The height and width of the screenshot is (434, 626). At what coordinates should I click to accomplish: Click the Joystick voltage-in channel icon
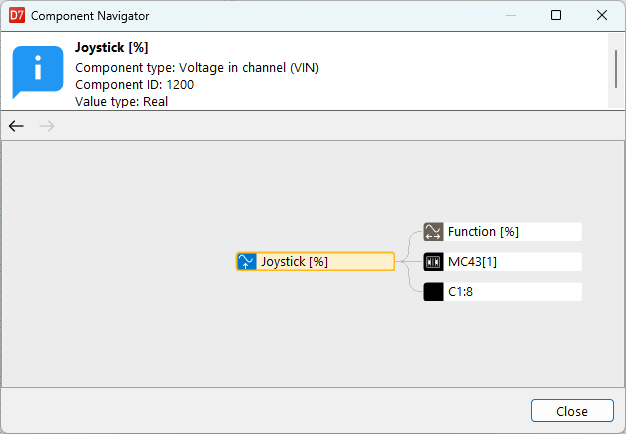(x=246, y=262)
